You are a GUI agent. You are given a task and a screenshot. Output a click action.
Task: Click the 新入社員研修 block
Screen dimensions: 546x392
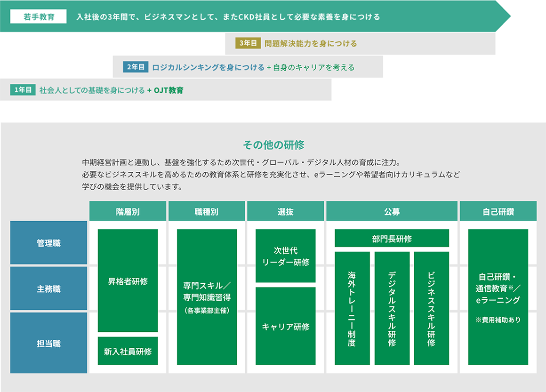pyautogui.click(x=128, y=350)
